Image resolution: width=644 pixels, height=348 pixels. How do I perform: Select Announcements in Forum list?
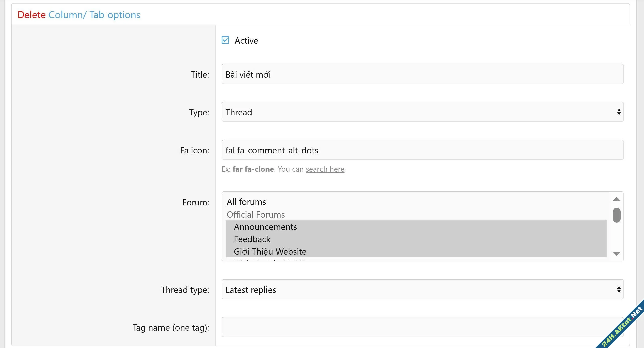pyautogui.click(x=265, y=227)
